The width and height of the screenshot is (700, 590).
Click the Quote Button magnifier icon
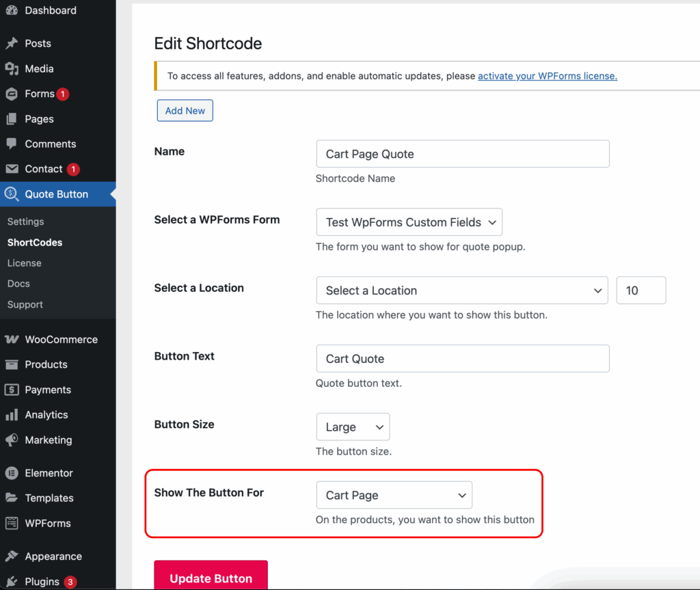click(11, 194)
